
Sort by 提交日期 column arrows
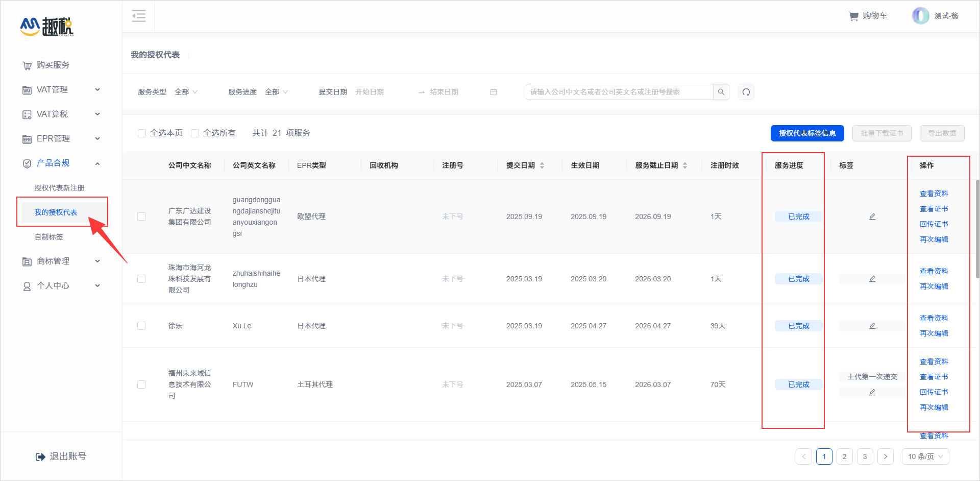542,165
